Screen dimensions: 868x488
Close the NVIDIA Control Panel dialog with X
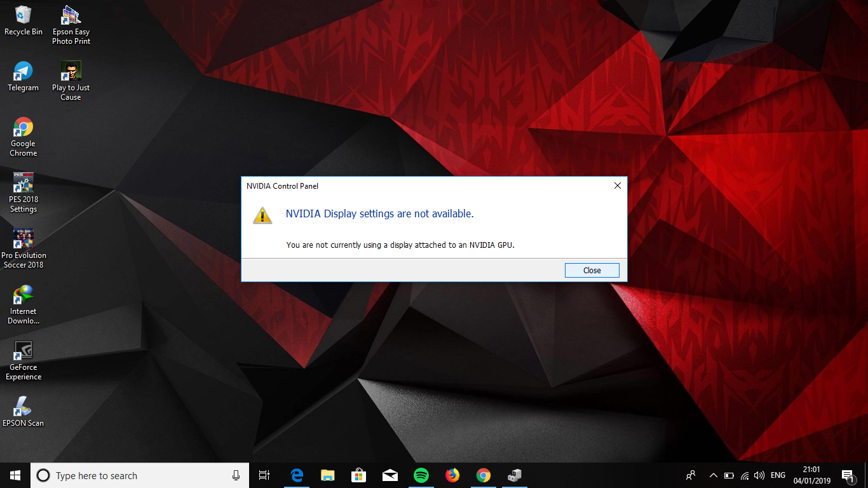click(x=617, y=186)
